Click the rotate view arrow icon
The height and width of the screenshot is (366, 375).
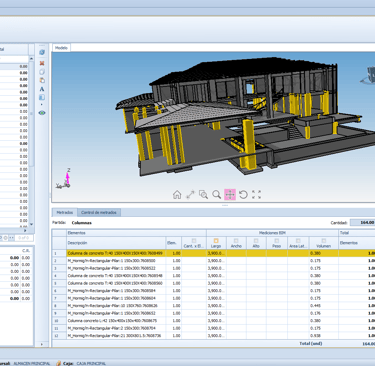click(243, 195)
